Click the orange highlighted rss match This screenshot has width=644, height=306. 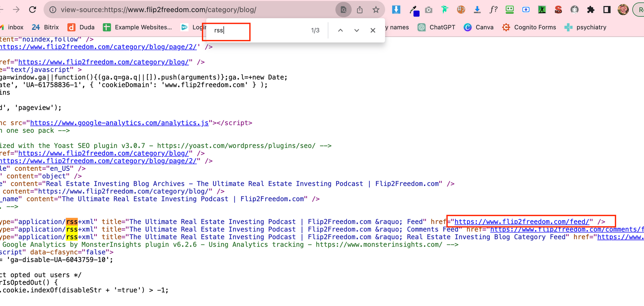(72, 222)
